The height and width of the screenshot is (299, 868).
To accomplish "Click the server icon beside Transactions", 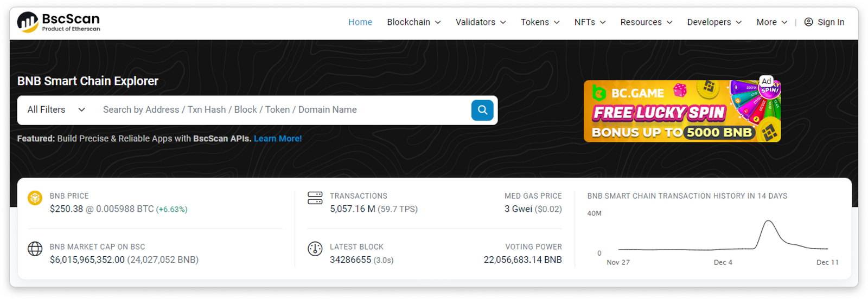I will (315, 198).
